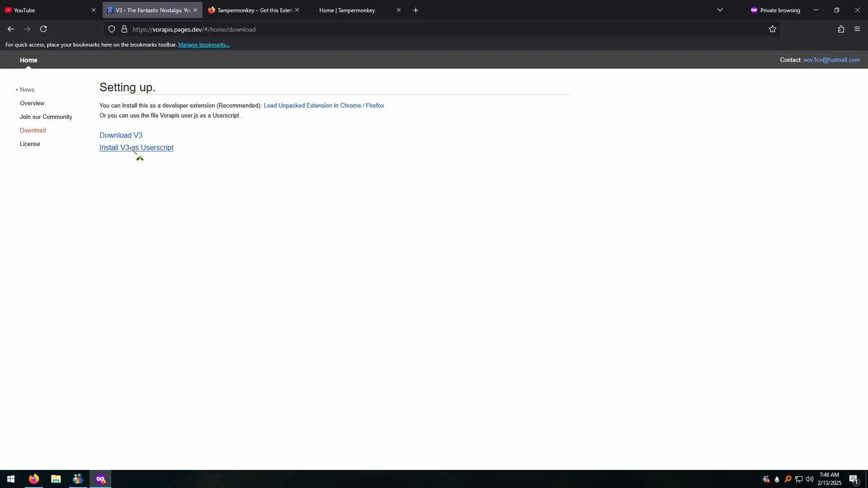This screenshot has width=868, height=488.
Task: Click the Download V3 link
Action: pyautogui.click(x=121, y=135)
